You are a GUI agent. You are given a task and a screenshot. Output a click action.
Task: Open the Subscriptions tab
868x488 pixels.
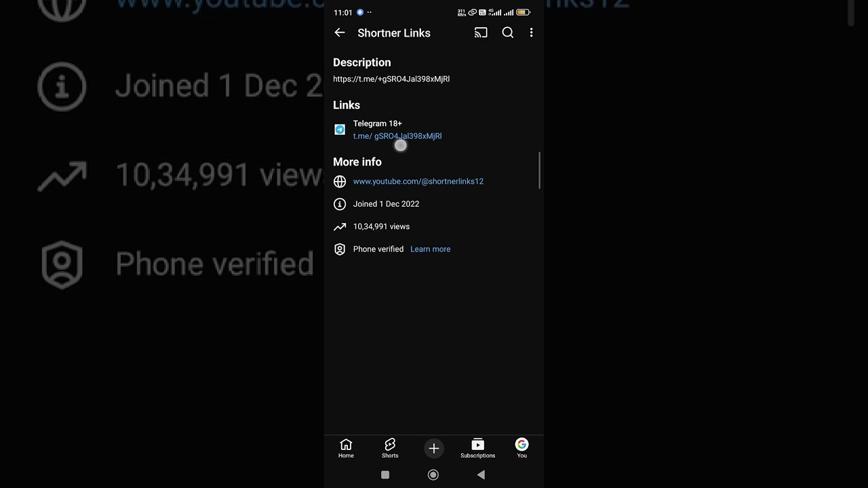pos(477,448)
